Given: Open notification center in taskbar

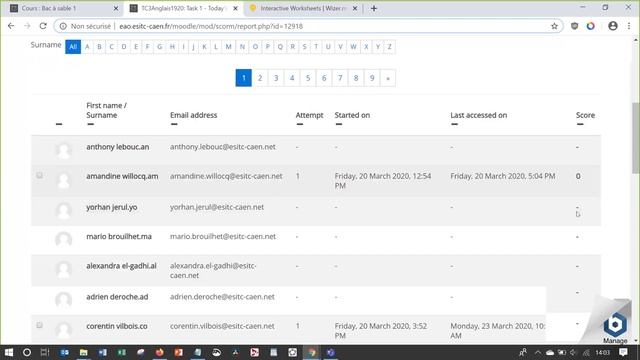Looking at the screenshot, I should (x=623, y=352).
